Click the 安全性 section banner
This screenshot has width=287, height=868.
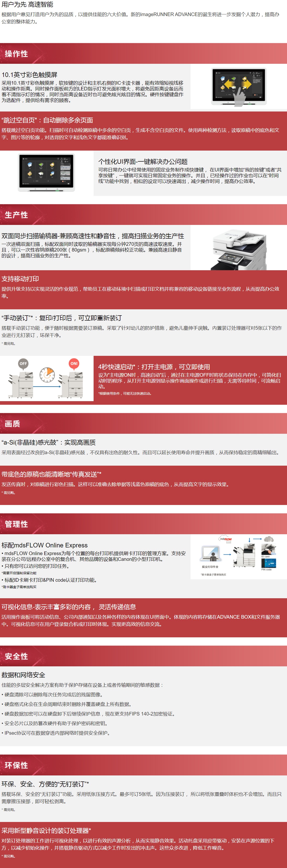[x=143, y=656]
